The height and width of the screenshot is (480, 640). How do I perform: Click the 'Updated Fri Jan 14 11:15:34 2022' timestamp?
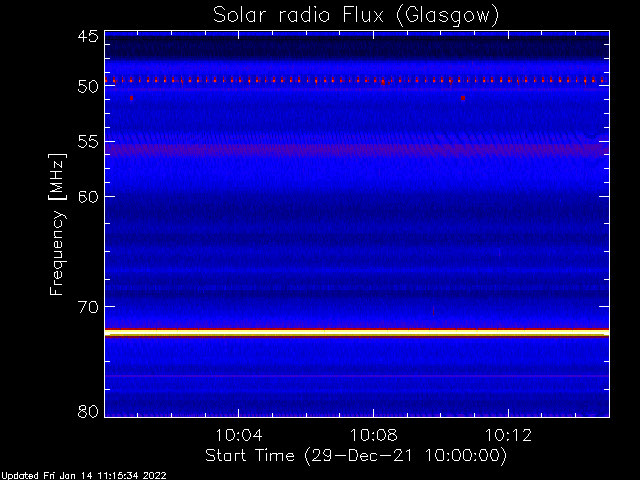click(83, 476)
